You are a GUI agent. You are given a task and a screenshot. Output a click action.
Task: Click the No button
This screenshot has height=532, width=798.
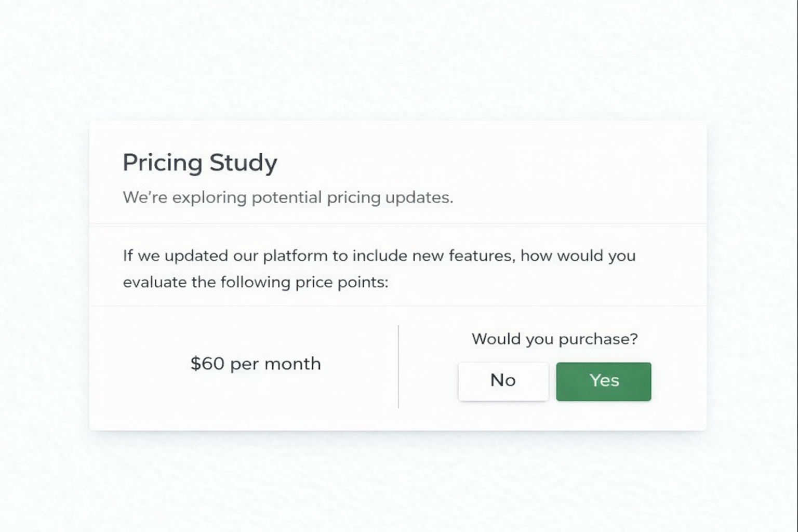tap(503, 381)
